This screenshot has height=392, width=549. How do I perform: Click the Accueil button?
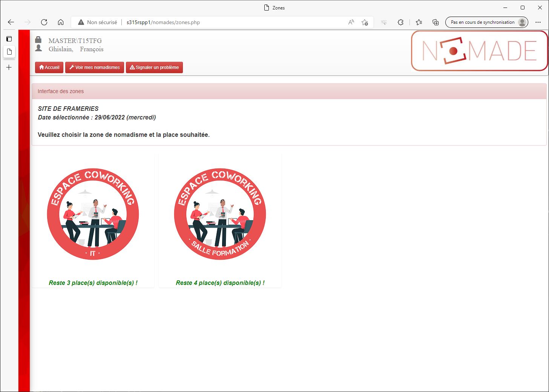49,67
